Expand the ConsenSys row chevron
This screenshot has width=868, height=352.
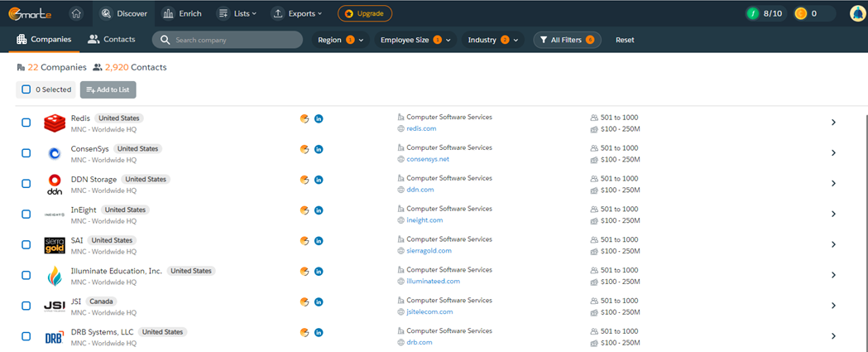tap(834, 153)
